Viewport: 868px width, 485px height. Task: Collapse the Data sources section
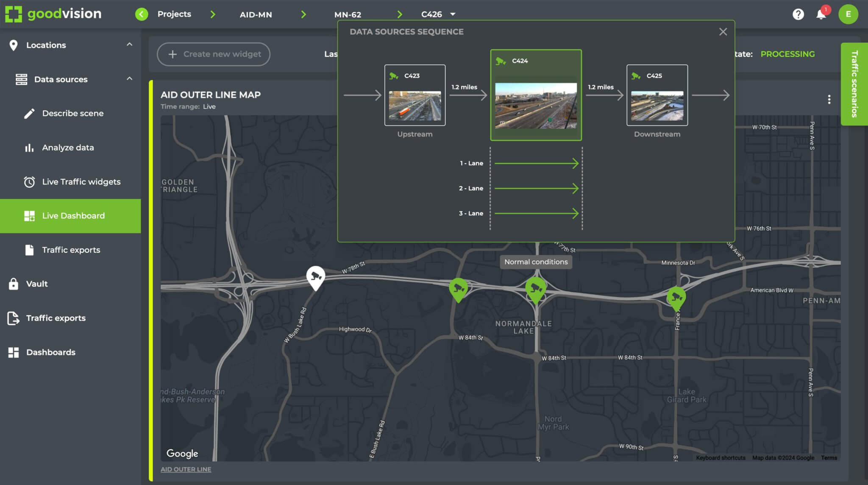[x=130, y=78]
